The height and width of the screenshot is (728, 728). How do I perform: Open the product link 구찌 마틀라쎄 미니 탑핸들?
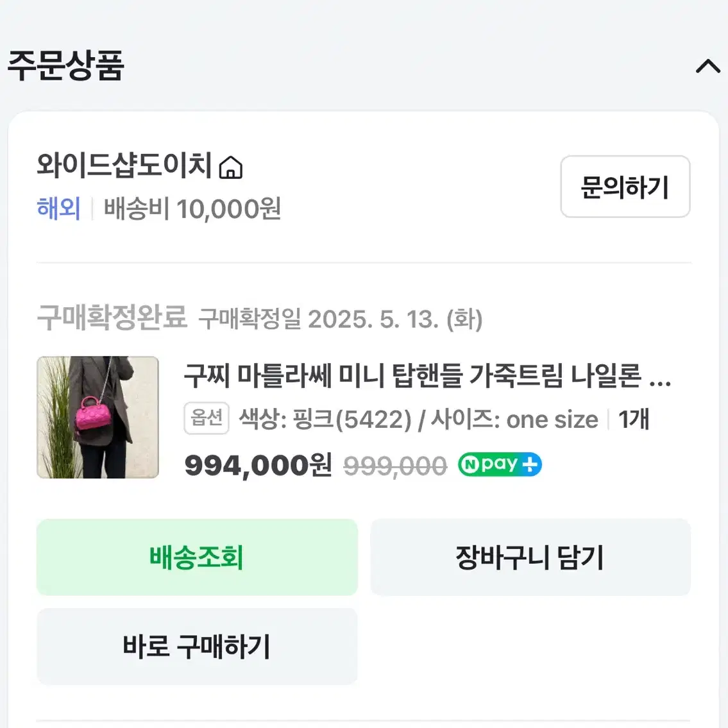(x=427, y=378)
